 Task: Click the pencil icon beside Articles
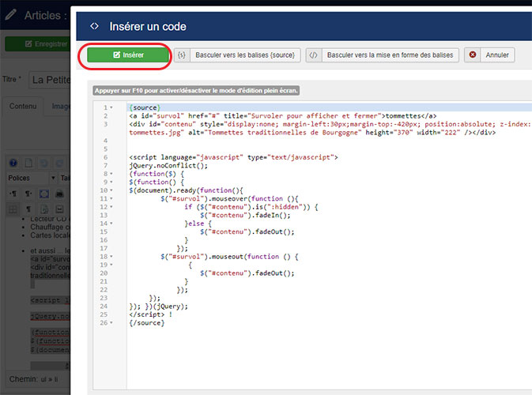pyautogui.click(x=10, y=15)
